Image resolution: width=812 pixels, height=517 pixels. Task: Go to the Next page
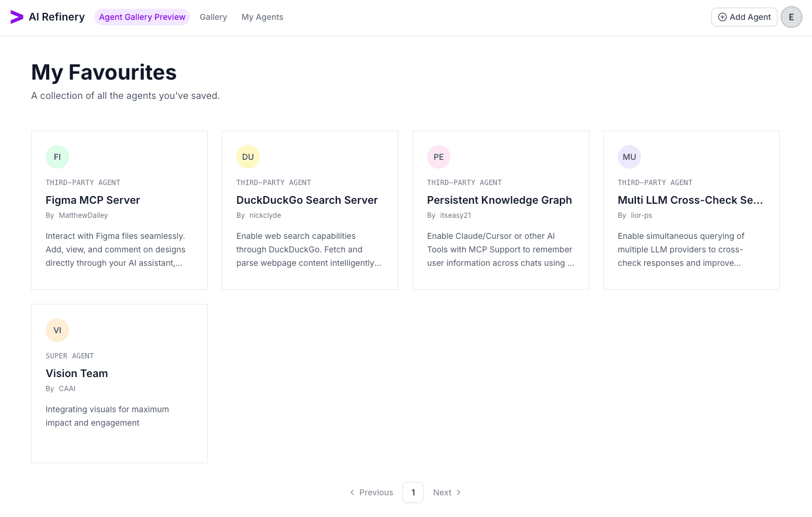tap(442, 492)
